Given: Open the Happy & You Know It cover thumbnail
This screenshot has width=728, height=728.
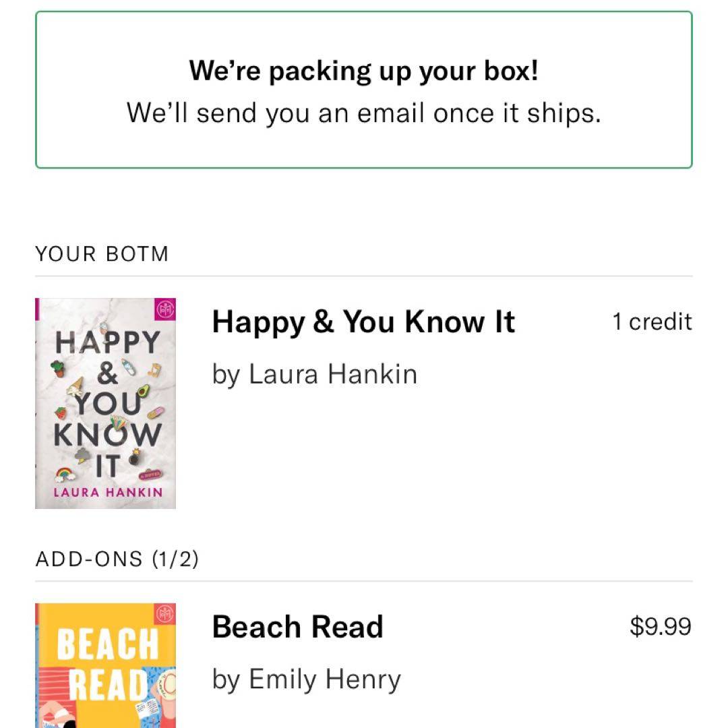Looking at the screenshot, I should 105,403.
